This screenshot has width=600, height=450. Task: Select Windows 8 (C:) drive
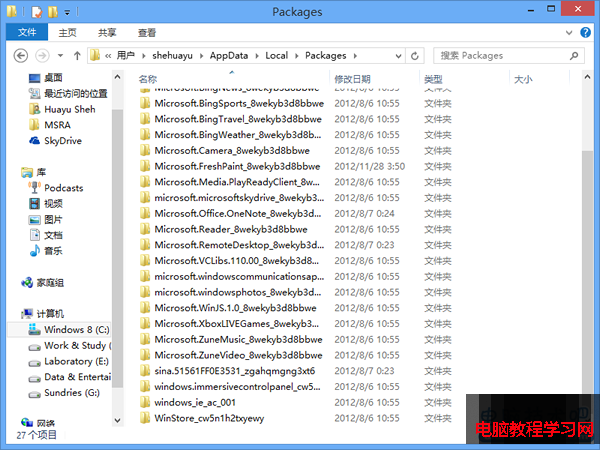point(69,329)
